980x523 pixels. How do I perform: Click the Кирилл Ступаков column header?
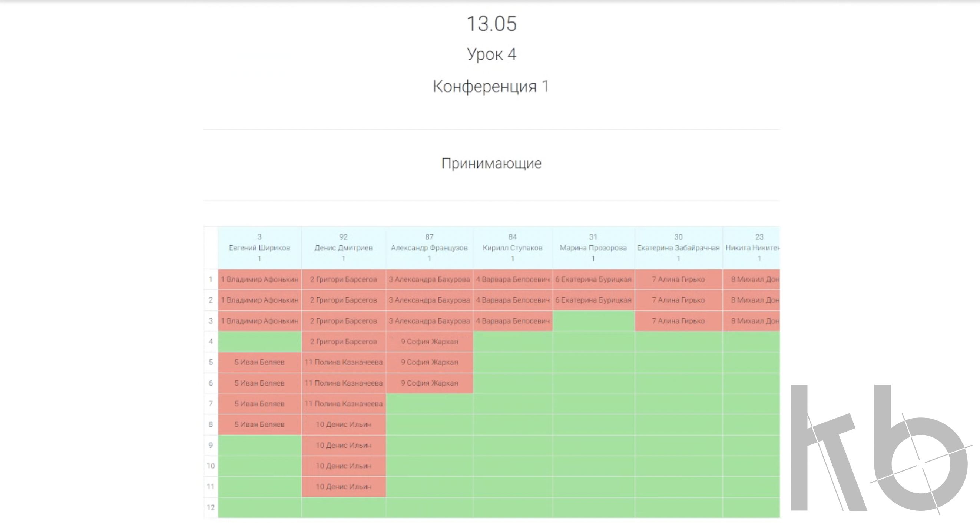[513, 248]
